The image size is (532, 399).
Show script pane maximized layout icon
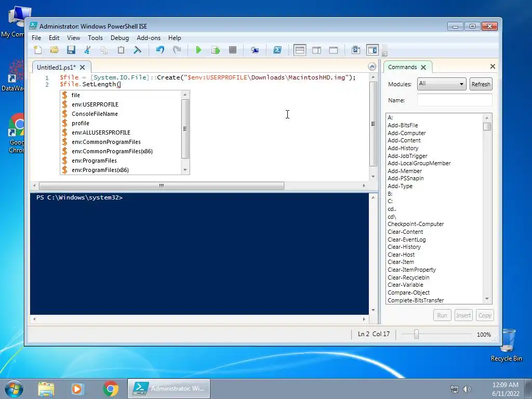(x=334, y=50)
